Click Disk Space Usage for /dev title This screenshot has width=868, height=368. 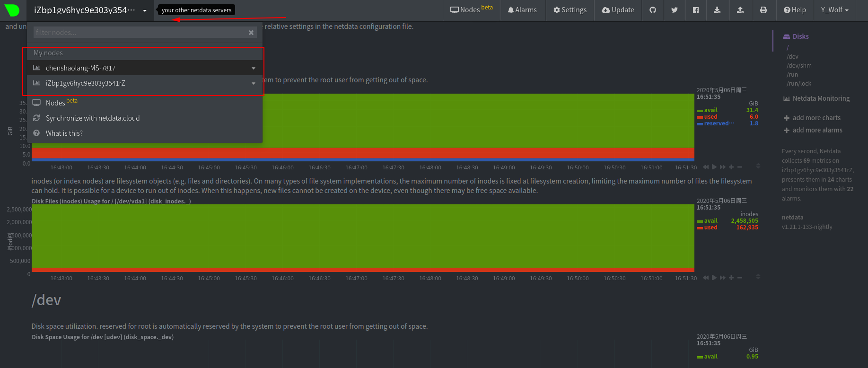(x=103, y=337)
